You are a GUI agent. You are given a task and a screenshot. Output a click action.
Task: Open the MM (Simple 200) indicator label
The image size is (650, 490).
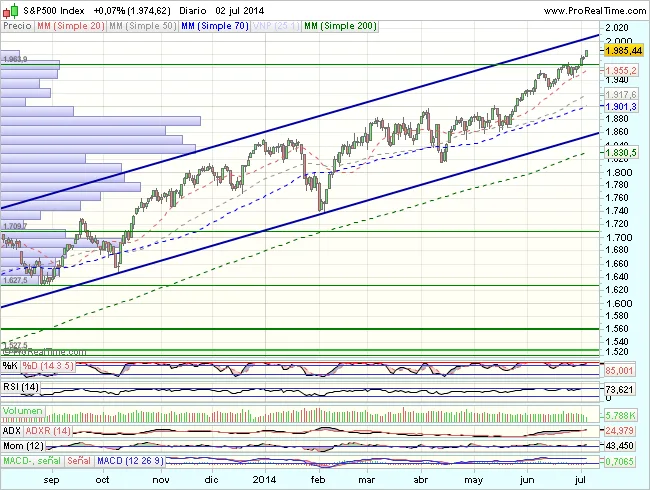340,26
